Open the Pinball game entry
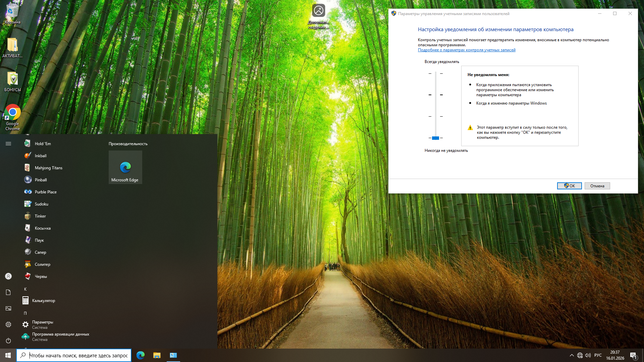The image size is (644, 362). pyautogui.click(x=41, y=180)
